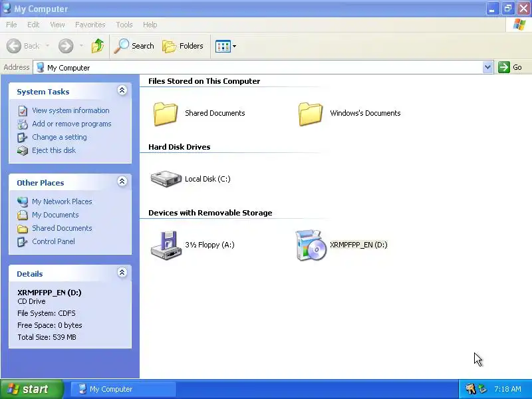Click the Details panel title
The height and width of the screenshot is (399, 532).
(x=30, y=274)
